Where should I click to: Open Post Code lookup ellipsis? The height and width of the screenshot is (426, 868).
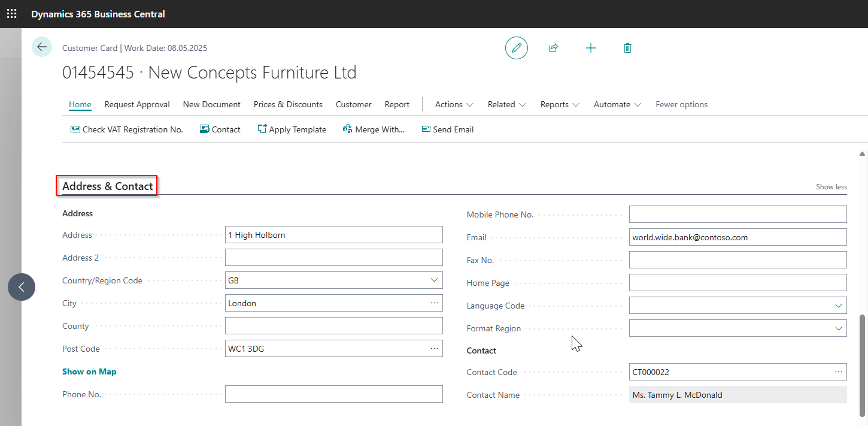click(435, 349)
